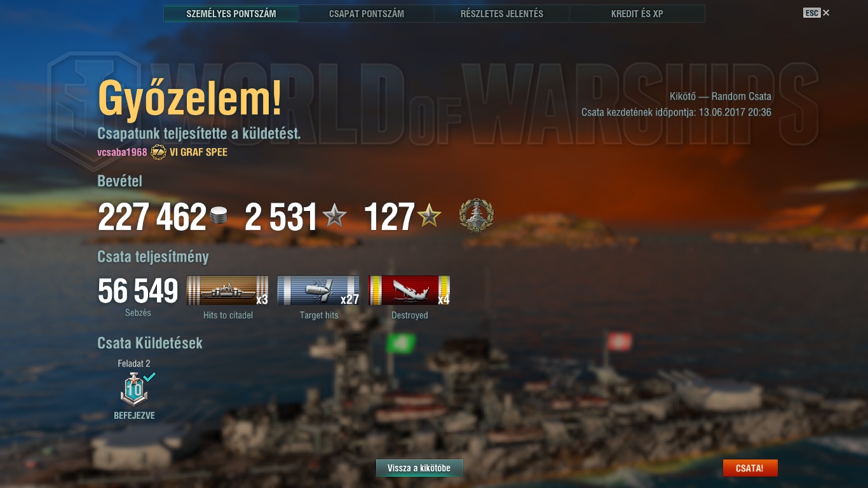Click the gold free XP star icon
The height and width of the screenshot is (488, 868).
click(x=430, y=216)
